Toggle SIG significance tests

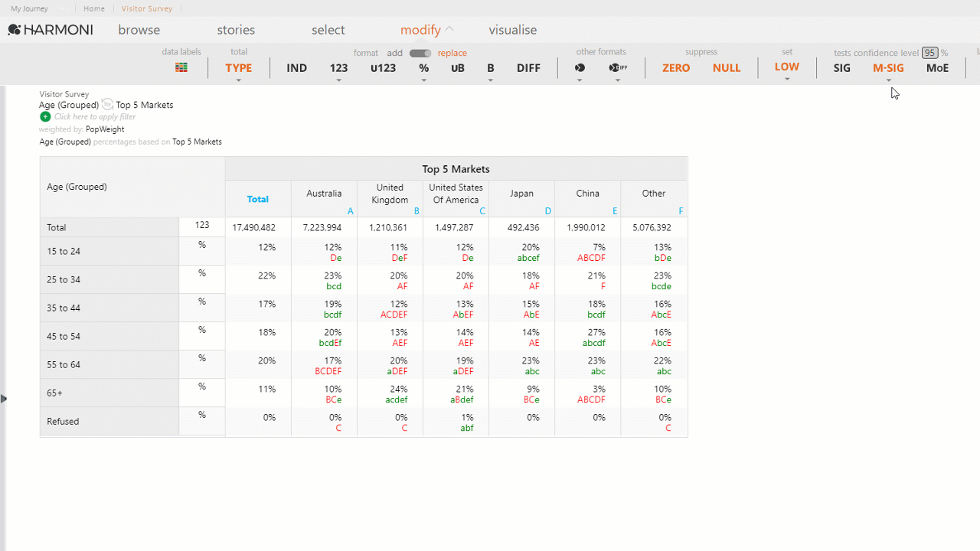coord(842,68)
